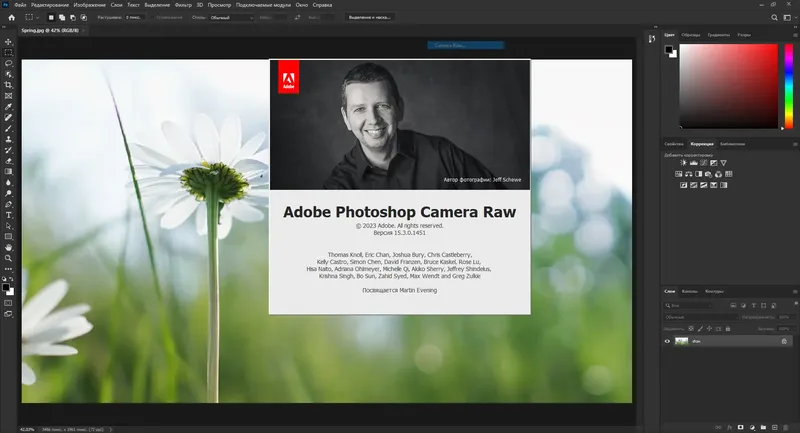
Task: Click the Фон layer thumbnail
Action: pos(682,341)
